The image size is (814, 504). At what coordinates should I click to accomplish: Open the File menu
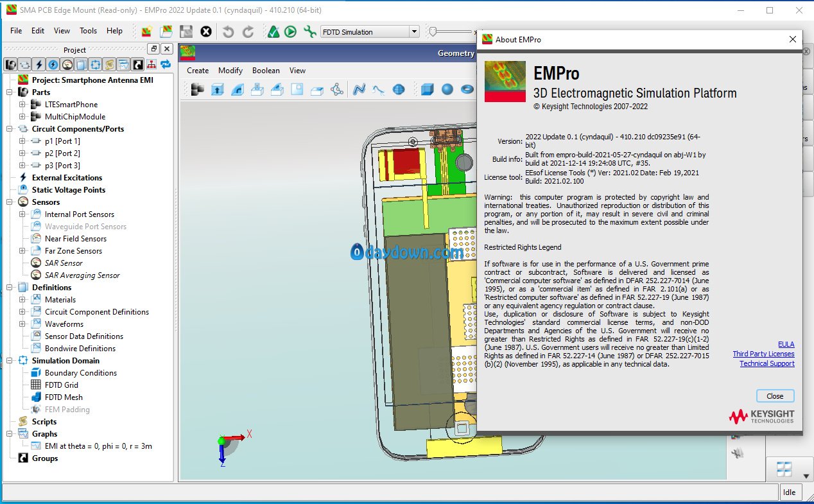click(16, 31)
